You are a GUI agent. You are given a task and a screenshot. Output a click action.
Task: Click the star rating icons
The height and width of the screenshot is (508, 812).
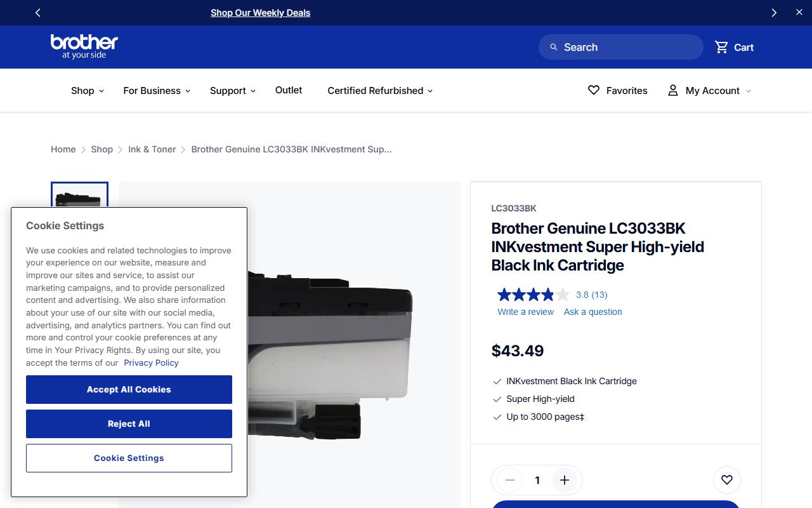[x=534, y=295]
